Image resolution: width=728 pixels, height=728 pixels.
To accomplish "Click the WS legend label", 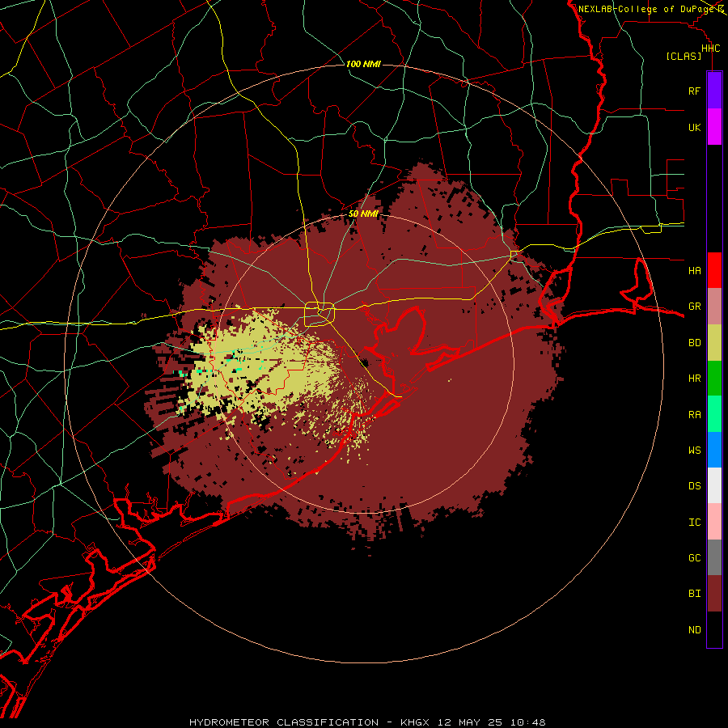I will click(694, 451).
